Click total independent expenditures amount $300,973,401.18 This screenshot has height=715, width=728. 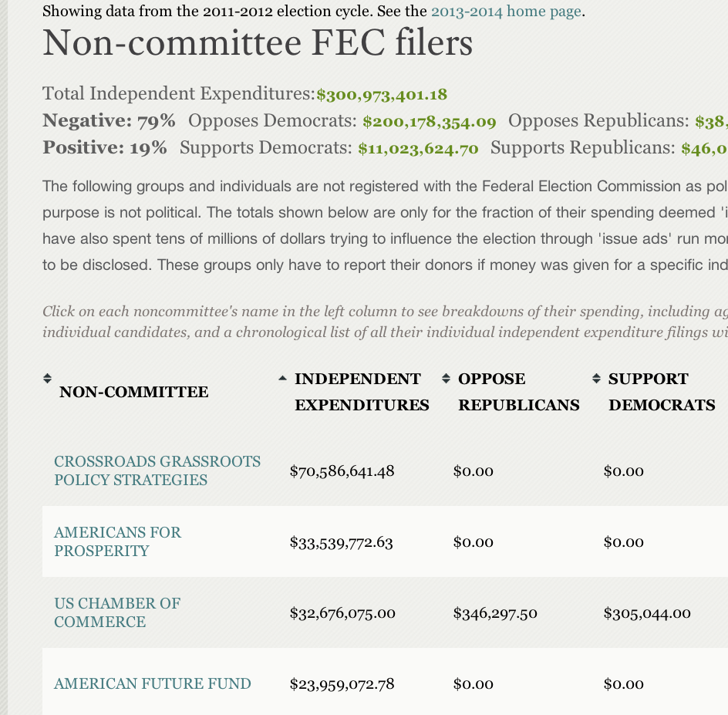(382, 95)
